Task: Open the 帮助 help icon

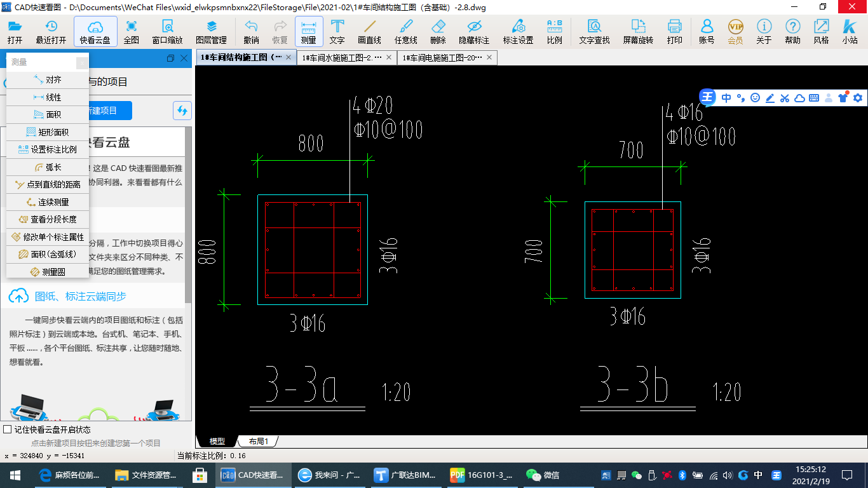Action: 792,32
